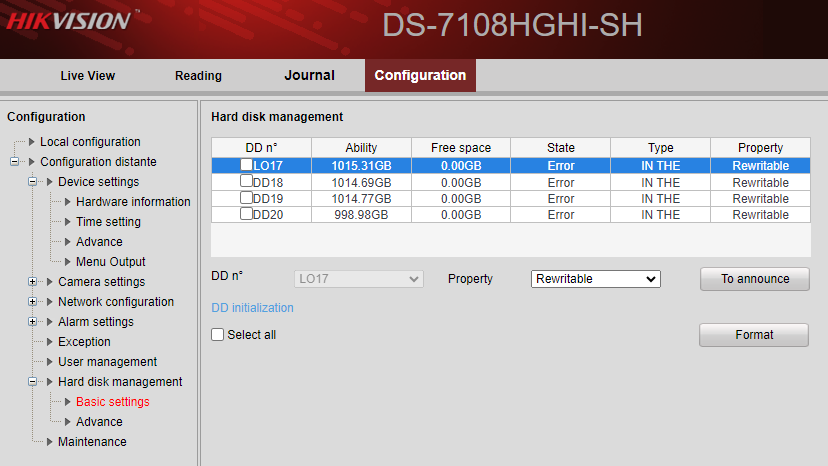Click the arrow icon beside Time setting

[68, 222]
